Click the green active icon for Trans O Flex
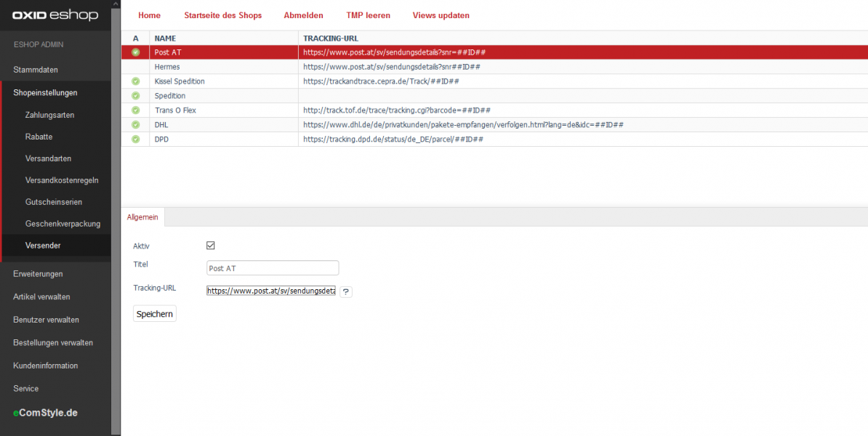Viewport: 868px width, 436px height. click(x=136, y=110)
